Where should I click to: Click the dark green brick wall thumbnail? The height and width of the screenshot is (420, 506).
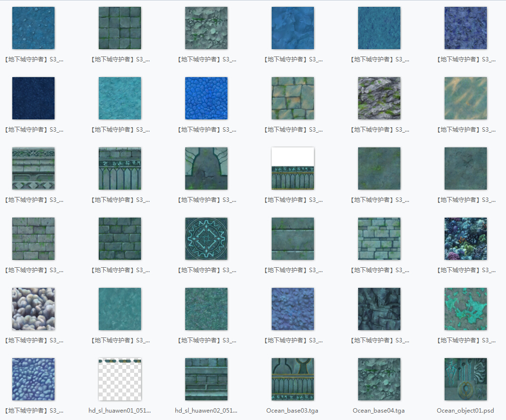pos(120,239)
